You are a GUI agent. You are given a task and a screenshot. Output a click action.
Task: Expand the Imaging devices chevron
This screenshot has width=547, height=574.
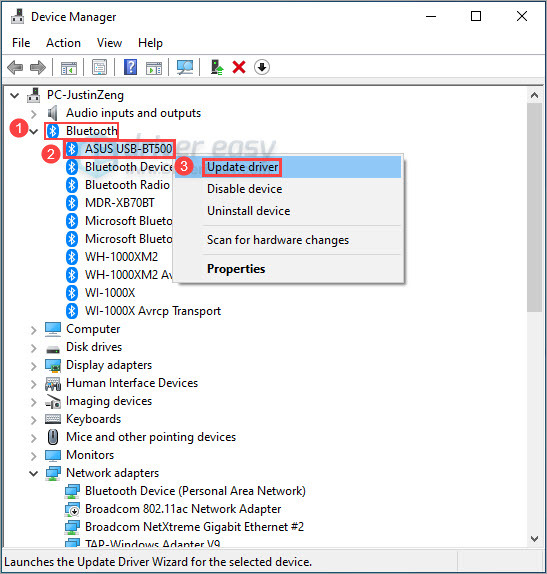pyautogui.click(x=34, y=402)
